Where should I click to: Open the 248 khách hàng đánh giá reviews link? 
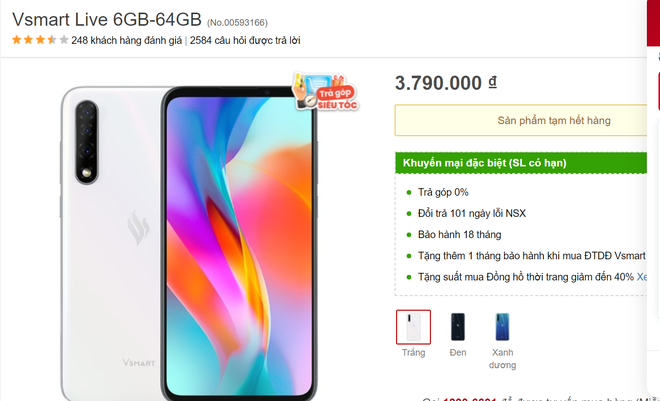(126, 41)
